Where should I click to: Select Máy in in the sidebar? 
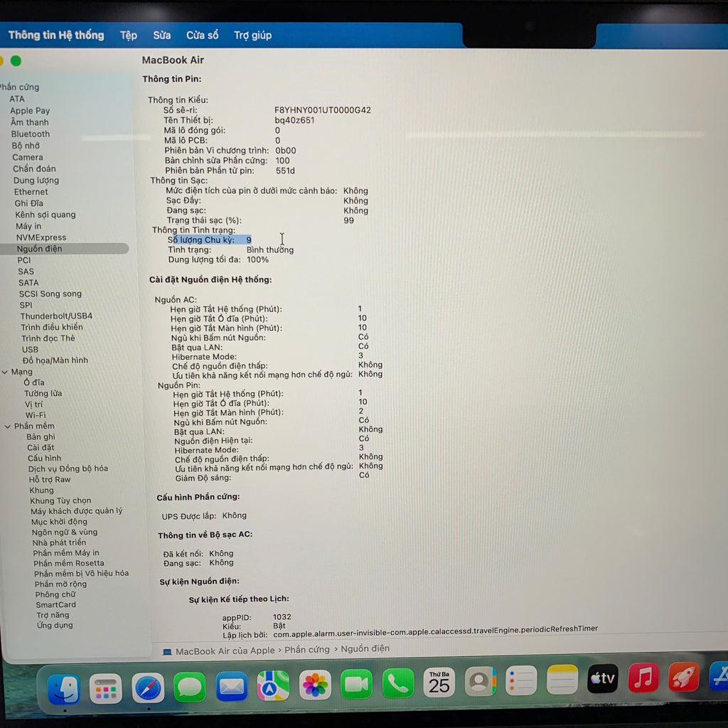point(28,226)
